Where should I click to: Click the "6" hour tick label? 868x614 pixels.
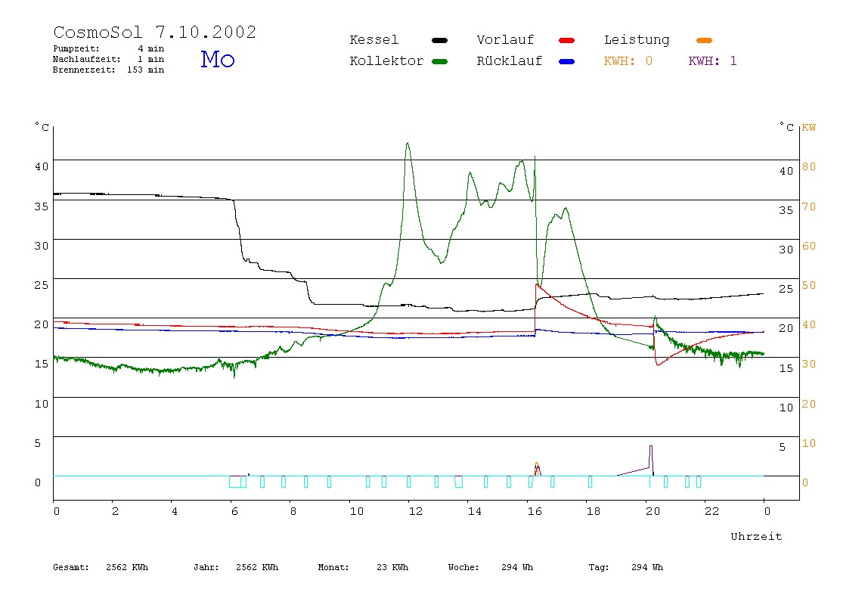pos(234,512)
